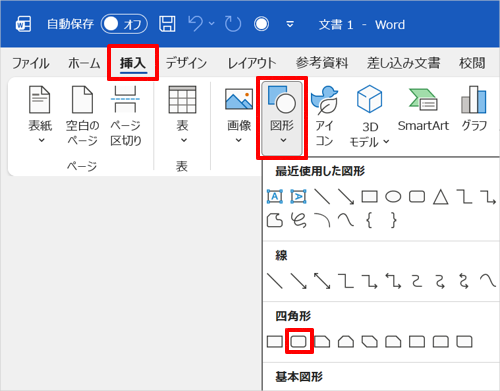
Task: Click the save floppy disk icon
Action: pyautogui.click(x=167, y=24)
